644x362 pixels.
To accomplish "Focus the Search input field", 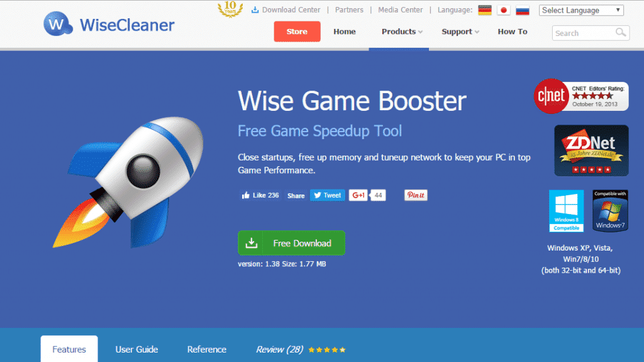I will click(583, 33).
